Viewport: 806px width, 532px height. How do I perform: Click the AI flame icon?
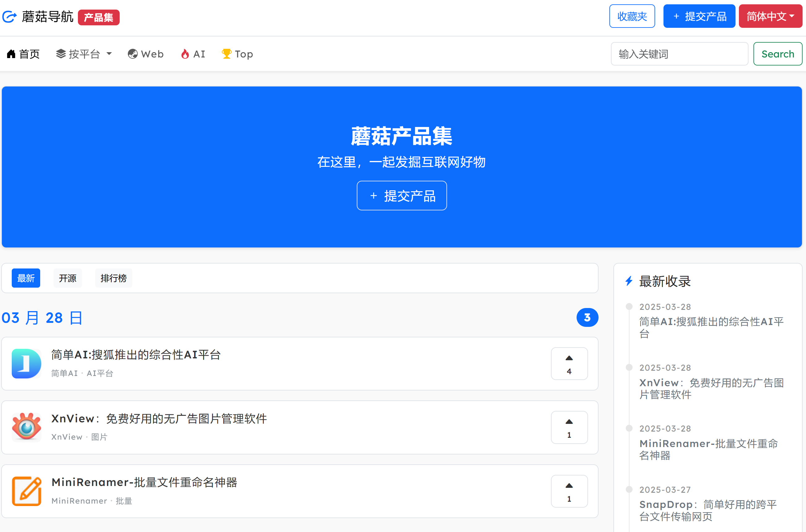(x=185, y=54)
